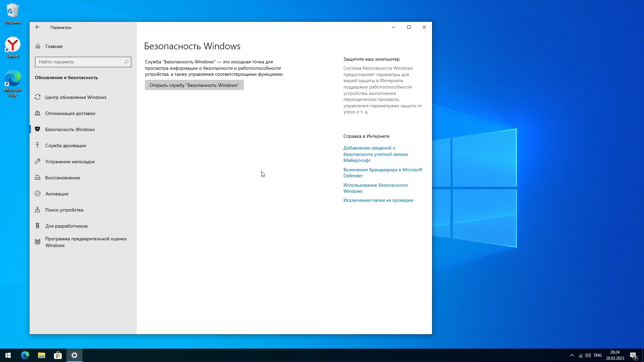Click the Служба архивации sidebar item

[66, 145]
